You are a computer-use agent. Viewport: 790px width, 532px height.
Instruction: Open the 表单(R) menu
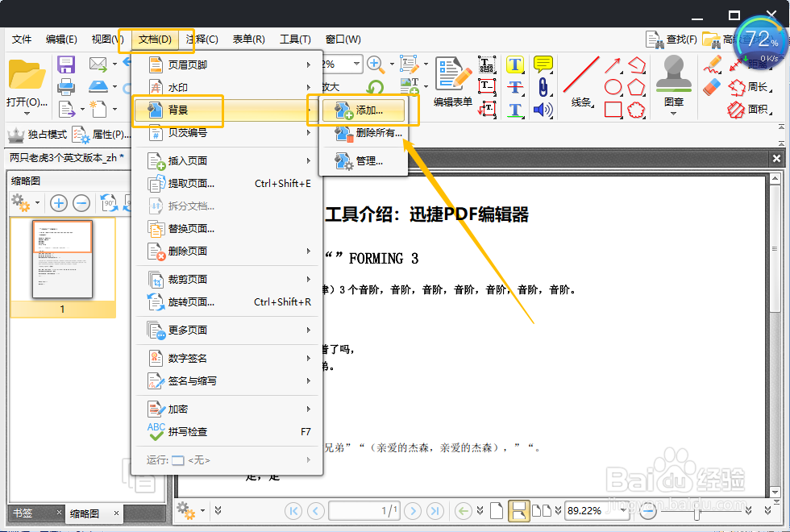(x=248, y=39)
